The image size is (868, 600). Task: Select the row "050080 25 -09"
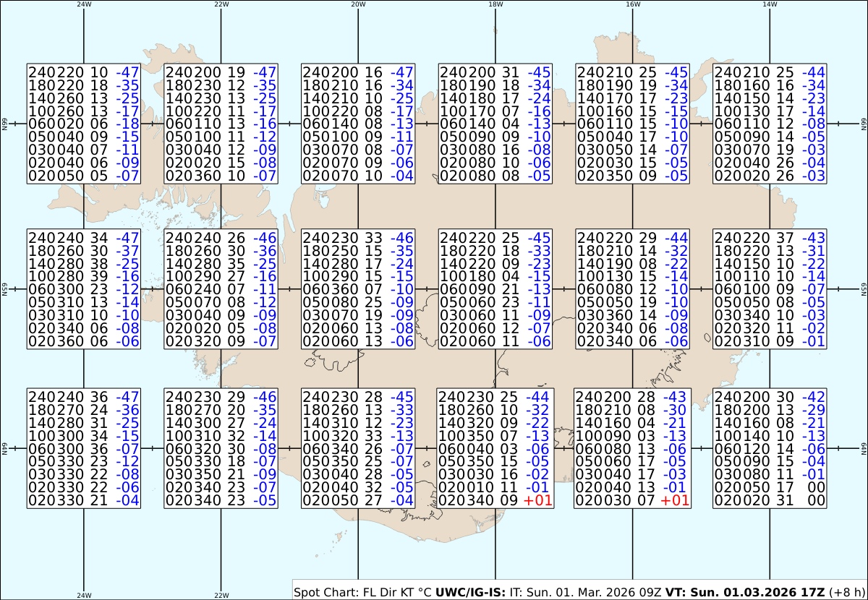pos(358,302)
